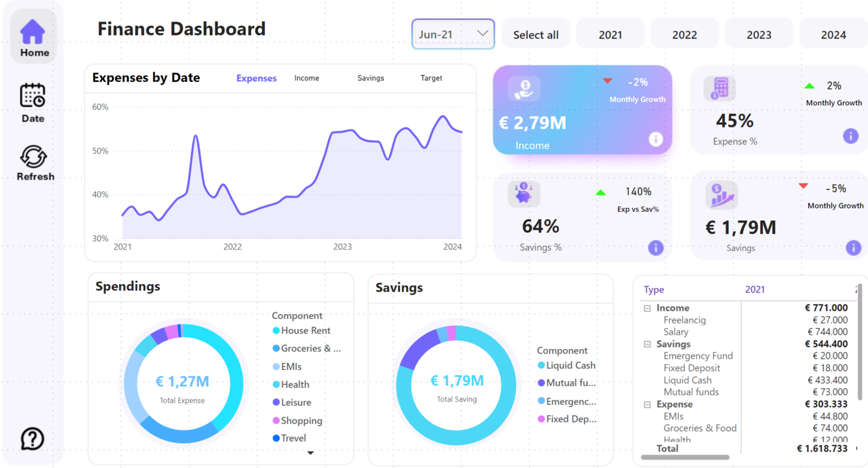The image size is (868, 468).
Task: Click the table's horizontal scrollbar
Action: [685, 458]
